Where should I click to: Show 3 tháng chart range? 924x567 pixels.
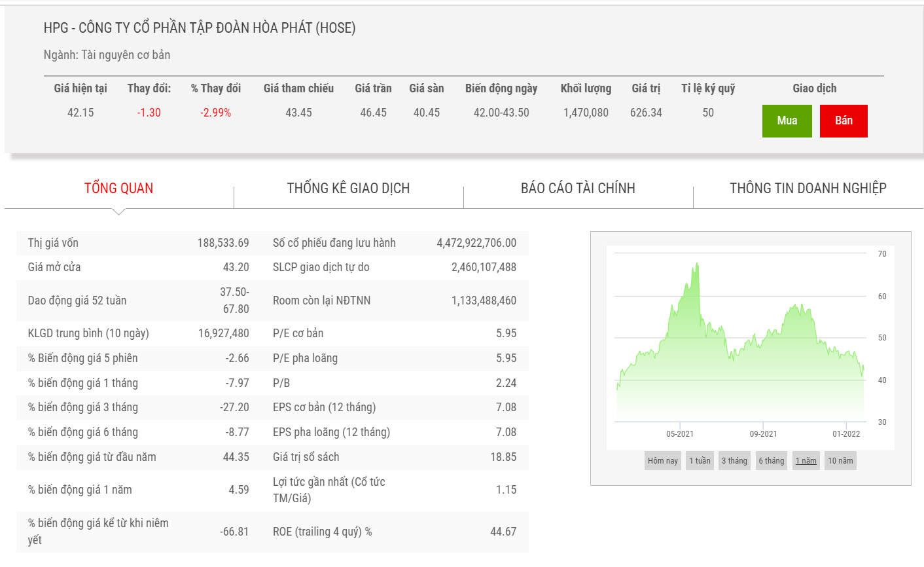click(x=734, y=461)
